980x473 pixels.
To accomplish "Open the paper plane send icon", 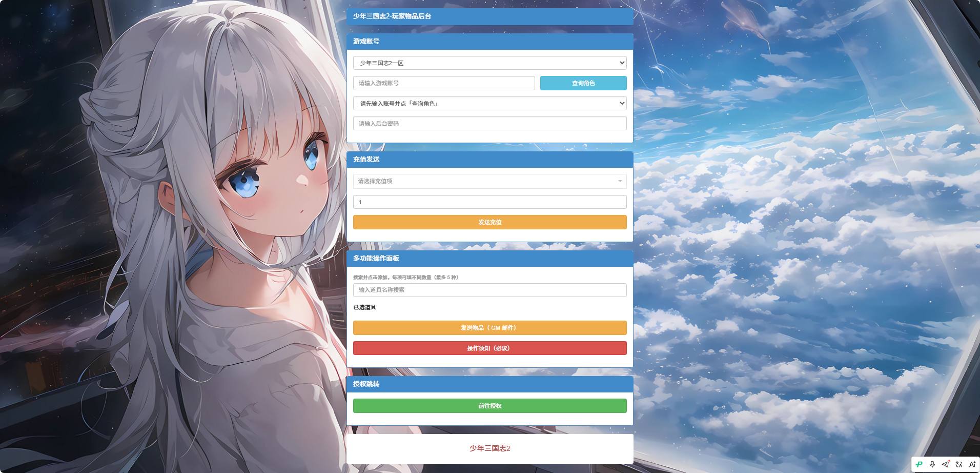I will tap(946, 464).
